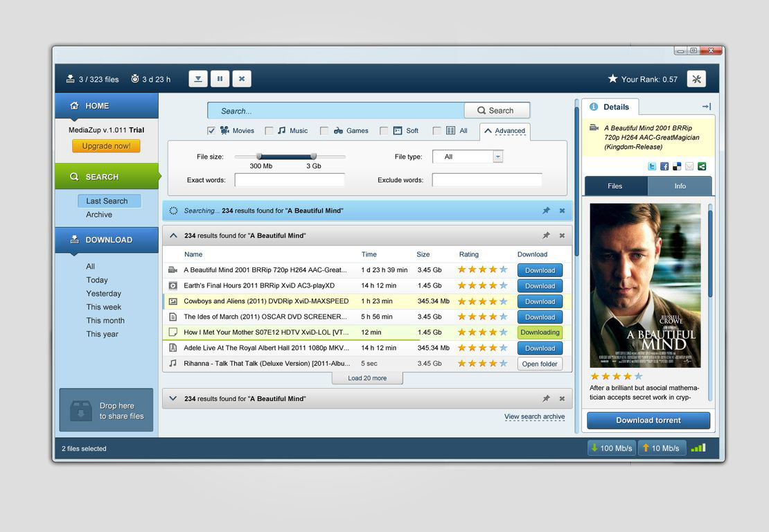Collapse the Details panel with the arrow icon

click(x=706, y=107)
